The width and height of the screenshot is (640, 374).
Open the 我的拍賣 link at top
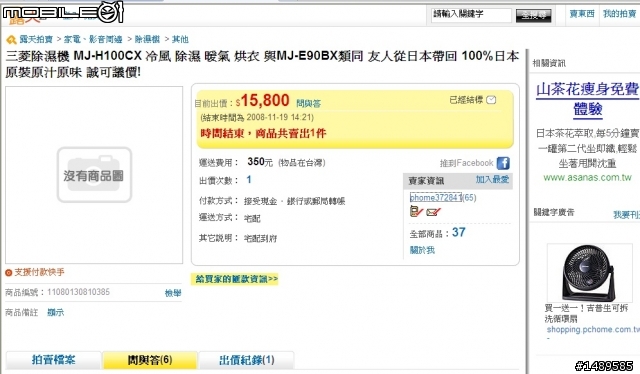click(x=619, y=14)
